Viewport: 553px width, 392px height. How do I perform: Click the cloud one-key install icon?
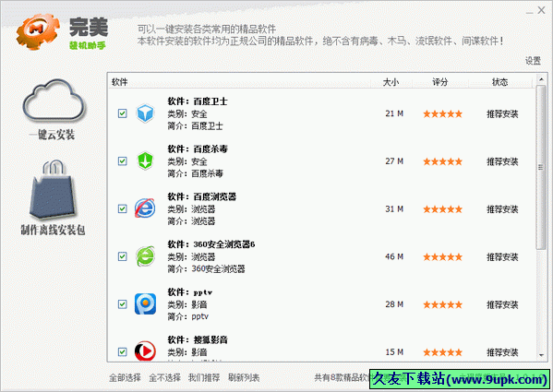[54, 100]
